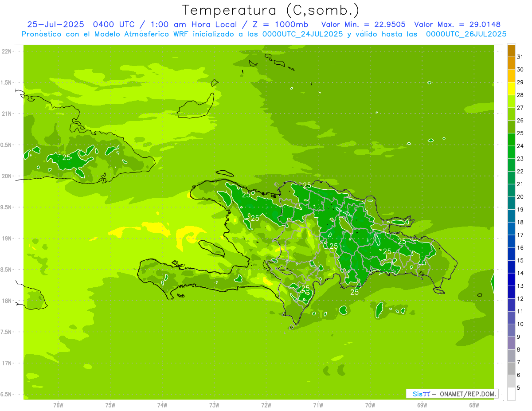Click the dark orange swatch above 31

pyautogui.click(x=511, y=51)
